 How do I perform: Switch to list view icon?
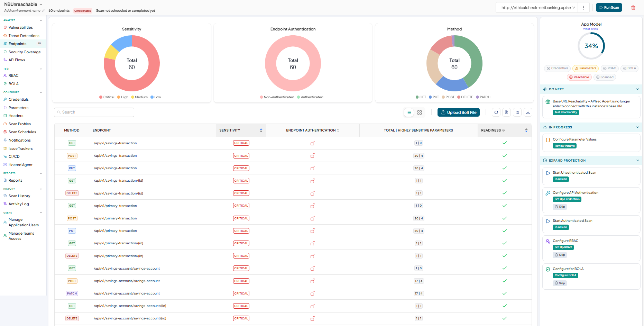coord(409,112)
